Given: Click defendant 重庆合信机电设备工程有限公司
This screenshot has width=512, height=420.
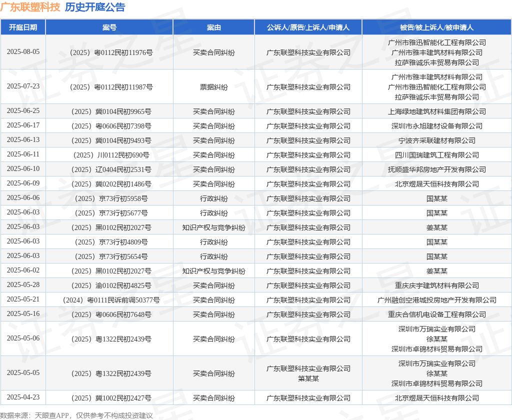Looking at the screenshot, I should [x=437, y=315].
